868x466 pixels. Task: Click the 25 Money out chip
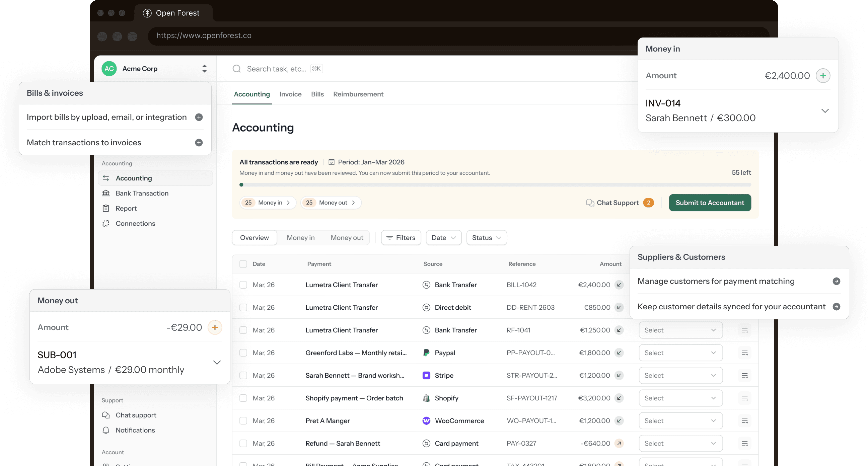pyautogui.click(x=331, y=203)
